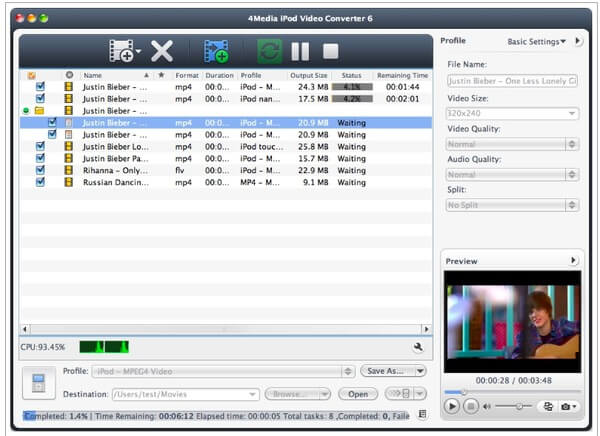Expand the Preview panel arrow
This screenshot has width=600, height=436.
click(573, 261)
